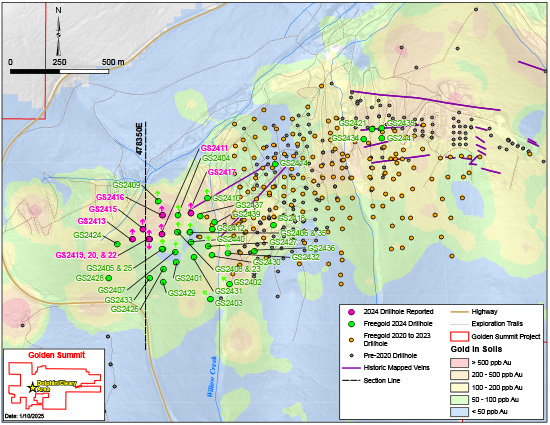Click the red Golden Summit Project legend box

tap(459, 336)
